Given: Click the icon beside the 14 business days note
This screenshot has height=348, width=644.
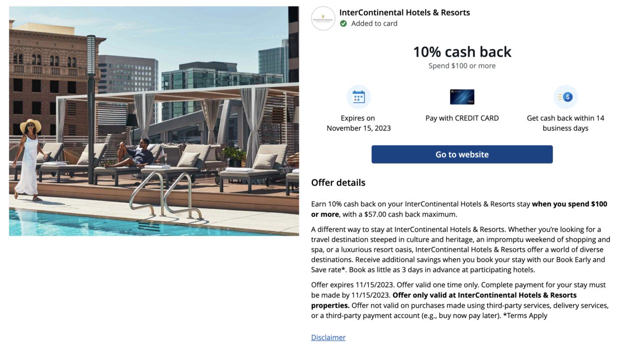Looking at the screenshot, I should click(x=565, y=96).
